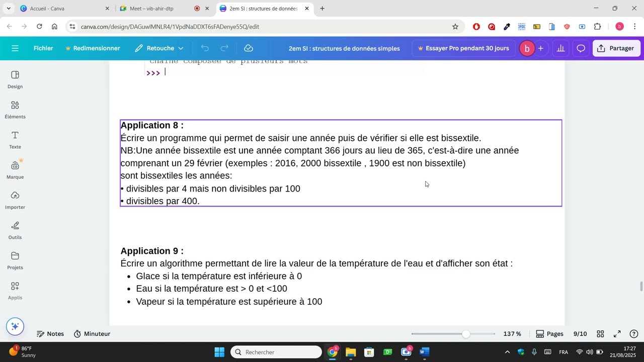Open File Explorer from the taskbar

(x=351, y=352)
